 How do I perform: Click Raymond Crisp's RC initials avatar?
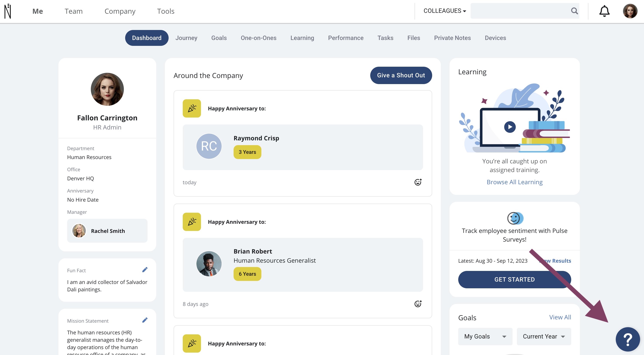(209, 146)
